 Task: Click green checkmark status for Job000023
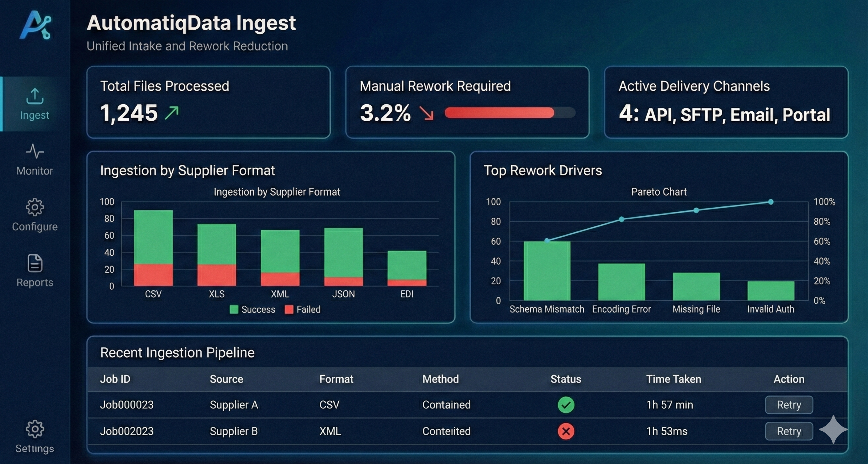[566, 405]
